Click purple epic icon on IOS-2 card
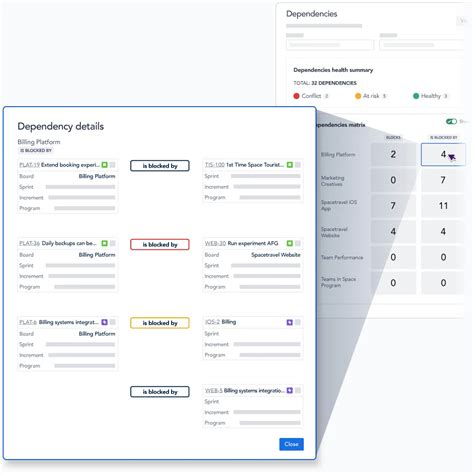Viewport: 474px width, 474px height. pos(290,322)
